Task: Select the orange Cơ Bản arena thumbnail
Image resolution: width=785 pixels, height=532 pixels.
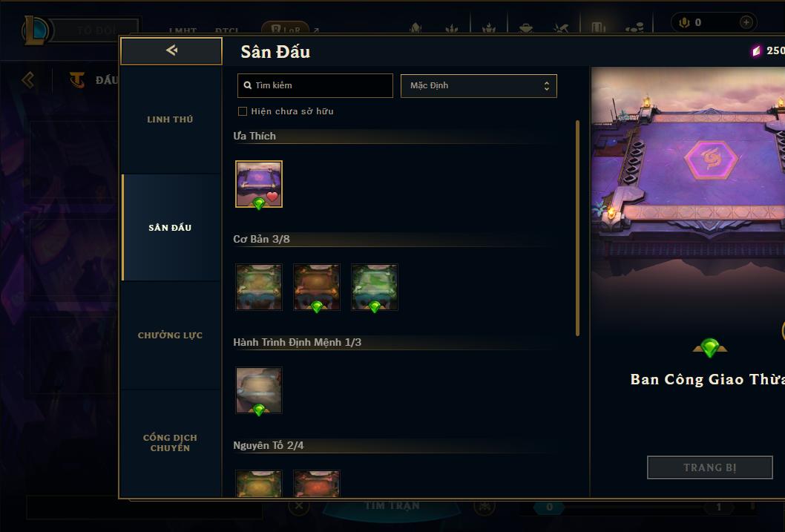Action: point(316,287)
